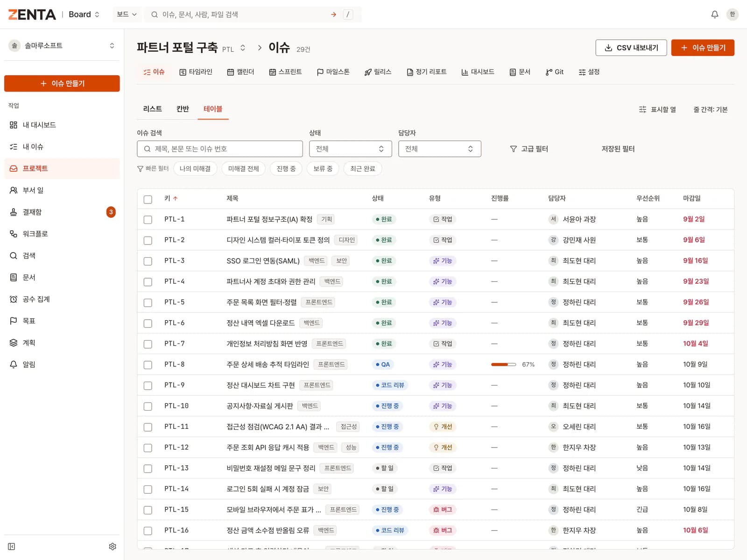
Task: Open the 캘린더 project view
Action: [240, 72]
